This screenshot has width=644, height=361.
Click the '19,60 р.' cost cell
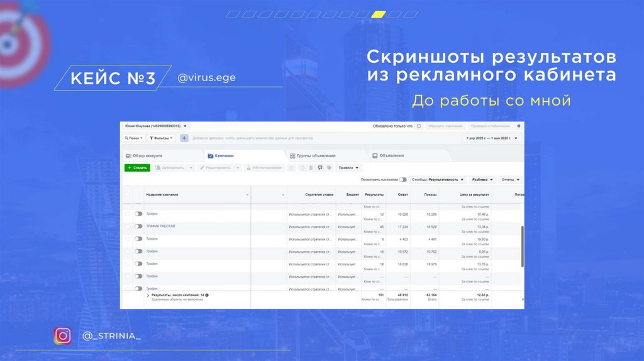482,239
